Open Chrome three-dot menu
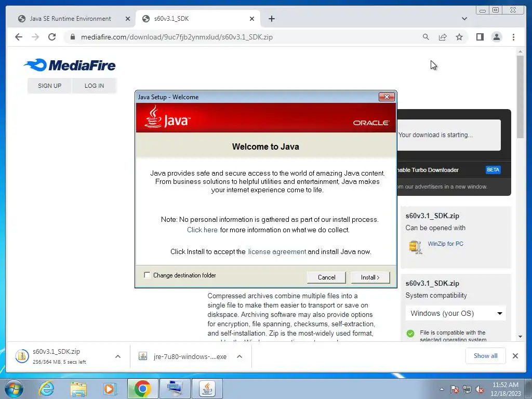This screenshot has width=532, height=399. click(513, 37)
